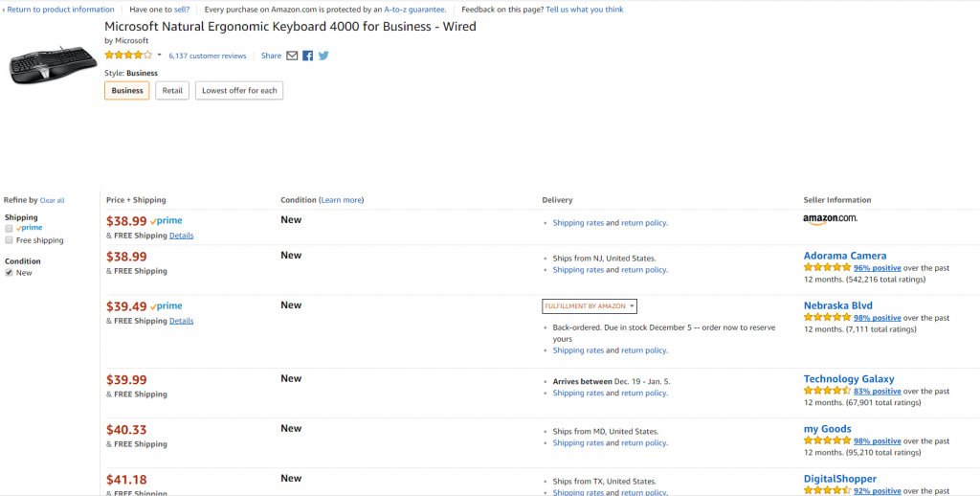Open 6,137 customer reviews
980x496 pixels.
pyautogui.click(x=208, y=56)
